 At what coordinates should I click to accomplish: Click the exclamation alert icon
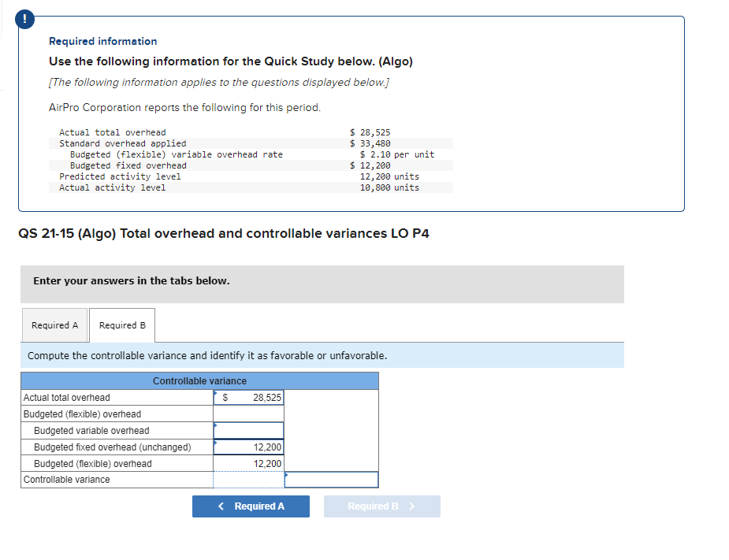pyautogui.click(x=24, y=19)
